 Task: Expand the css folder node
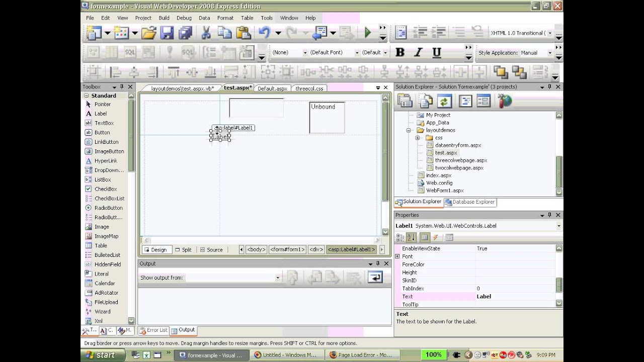418,138
